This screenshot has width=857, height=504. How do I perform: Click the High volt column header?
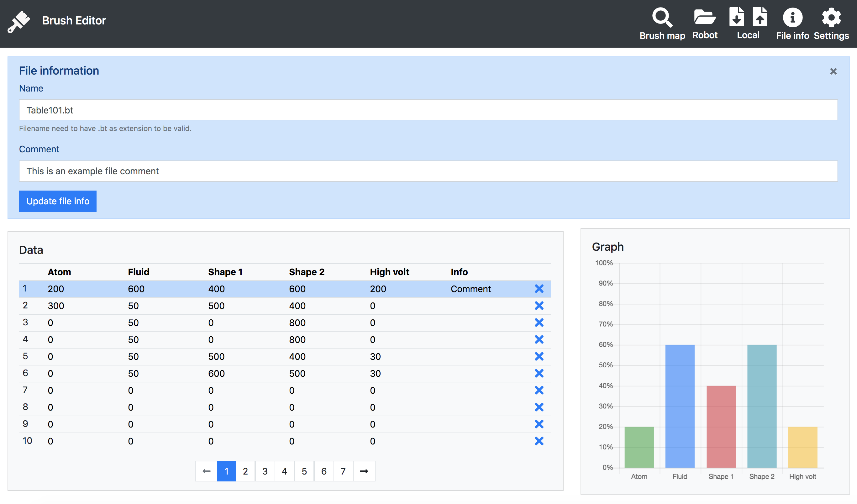click(x=389, y=272)
